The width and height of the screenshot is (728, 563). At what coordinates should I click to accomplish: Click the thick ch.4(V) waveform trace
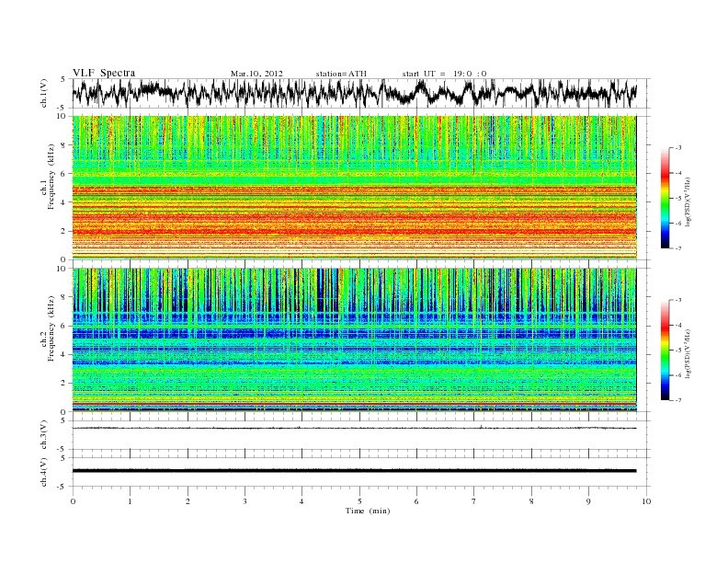tap(354, 471)
